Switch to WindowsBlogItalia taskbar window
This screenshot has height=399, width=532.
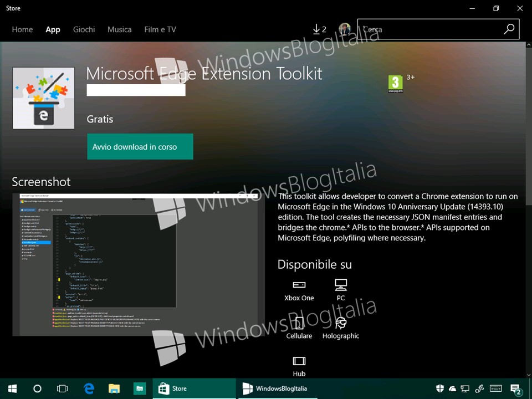[278, 388]
